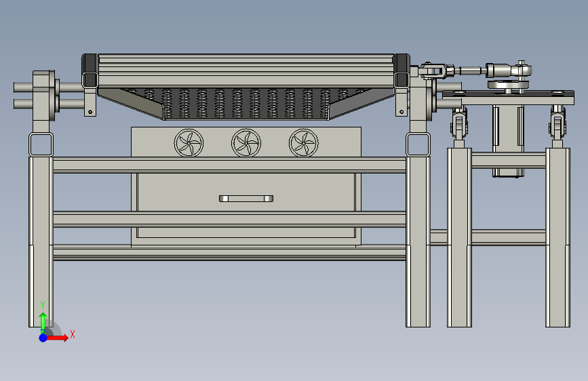
Task: Pick the square tube section atop the left leg
Action: (x=41, y=144)
